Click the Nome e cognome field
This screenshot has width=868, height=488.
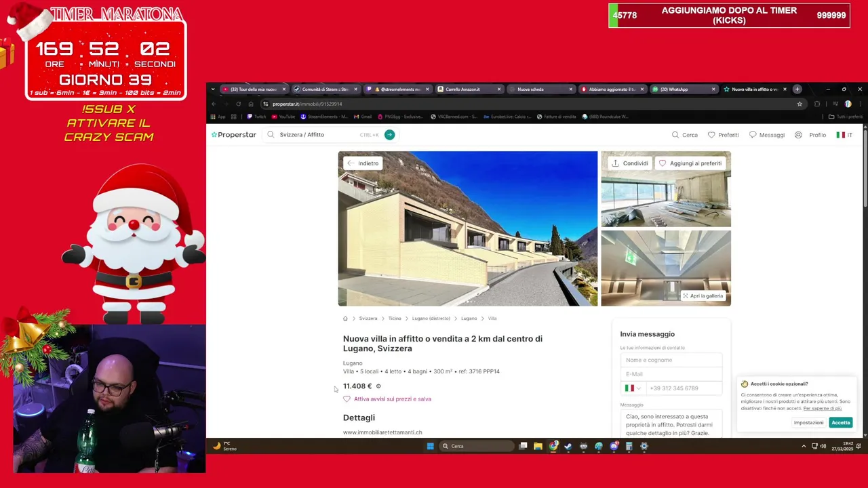(x=671, y=360)
